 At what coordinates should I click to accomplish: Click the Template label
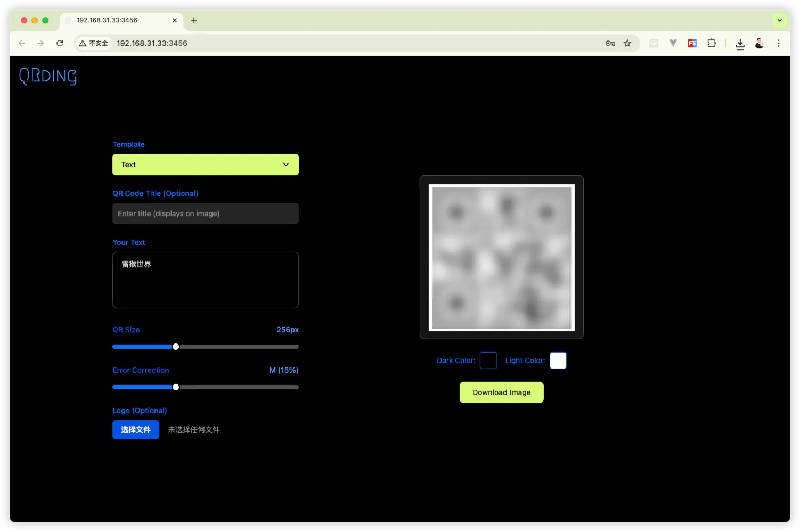[x=128, y=144]
